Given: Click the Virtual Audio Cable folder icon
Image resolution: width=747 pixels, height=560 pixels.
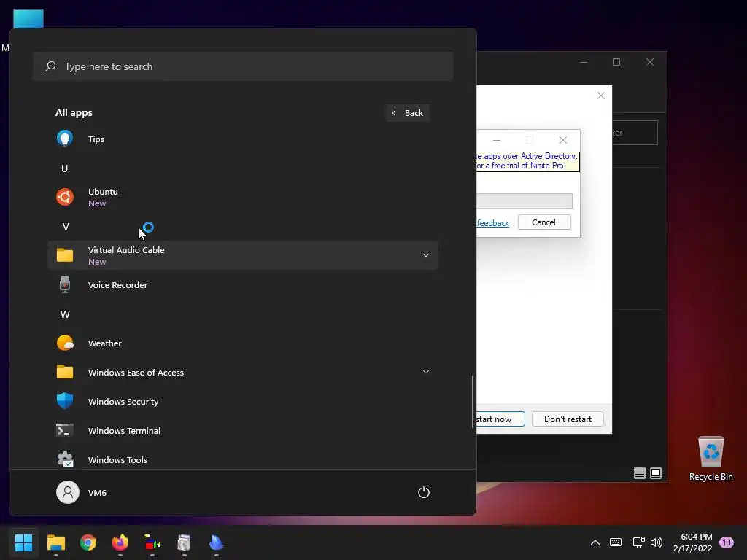Looking at the screenshot, I should [65, 255].
